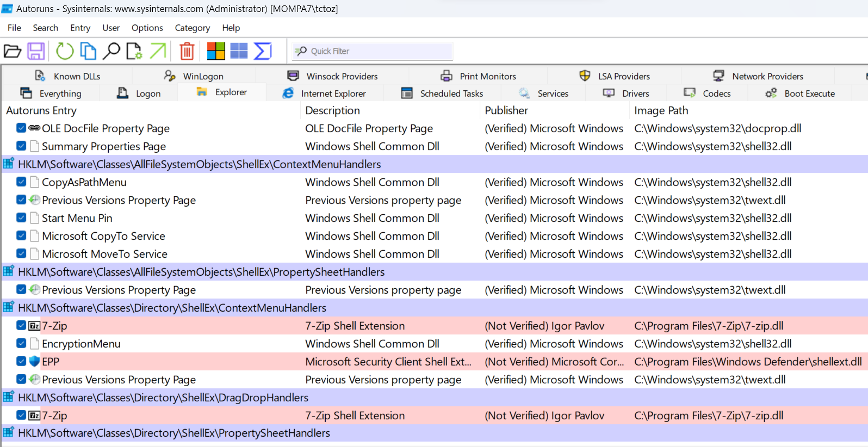Click the Copy toolbar icon

click(88, 51)
